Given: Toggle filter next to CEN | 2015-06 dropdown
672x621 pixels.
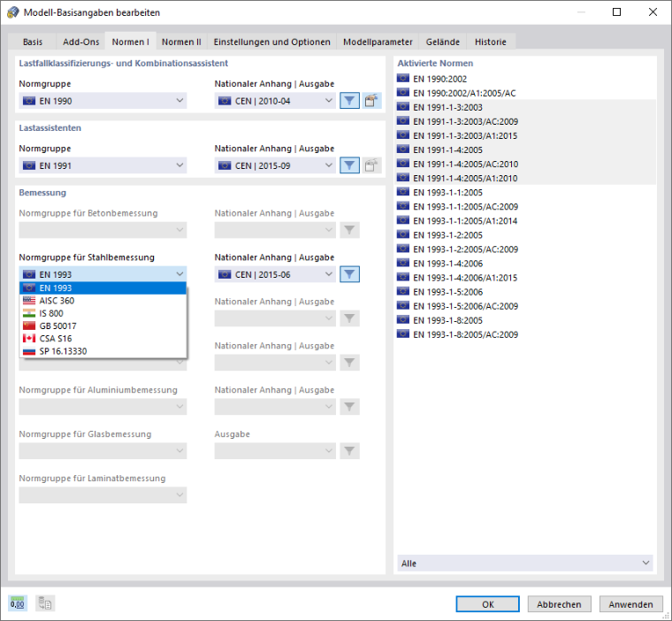Looking at the screenshot, I should [x=349, y=274].
